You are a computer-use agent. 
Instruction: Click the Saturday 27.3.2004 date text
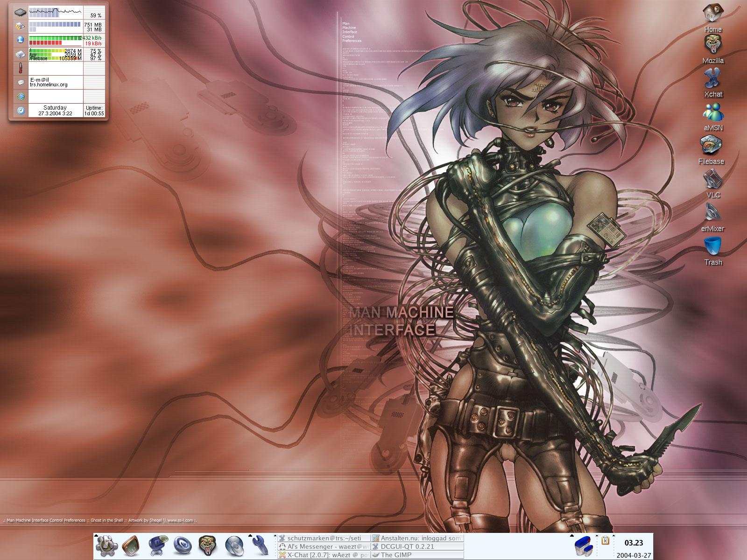[x=55, y=110]
